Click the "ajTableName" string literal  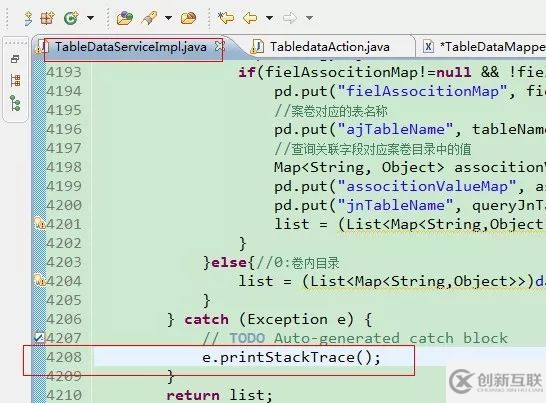[x=395, y=129]
